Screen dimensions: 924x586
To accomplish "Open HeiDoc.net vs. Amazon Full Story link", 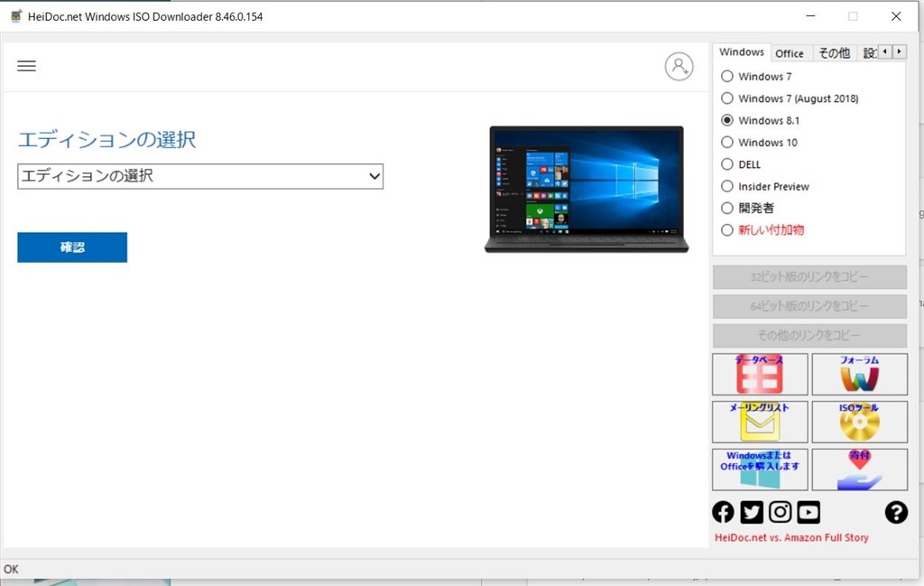I will point(791,537).
